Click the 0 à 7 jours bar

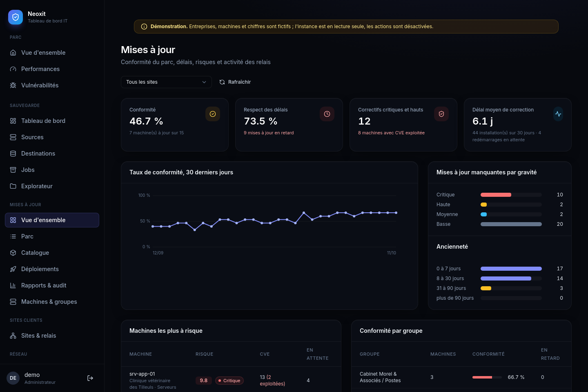coord(511,269)
